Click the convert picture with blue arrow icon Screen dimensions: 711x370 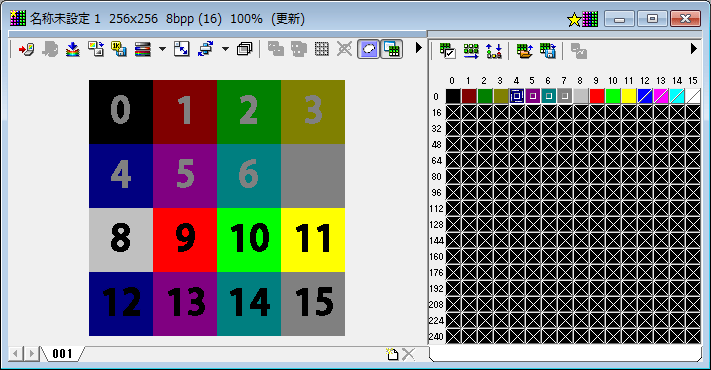point(96,49)
